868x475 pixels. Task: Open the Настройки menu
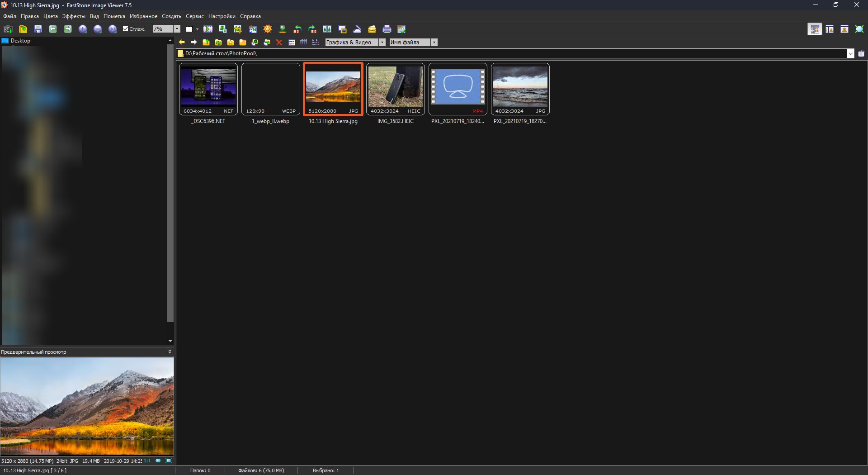(222, 16)
